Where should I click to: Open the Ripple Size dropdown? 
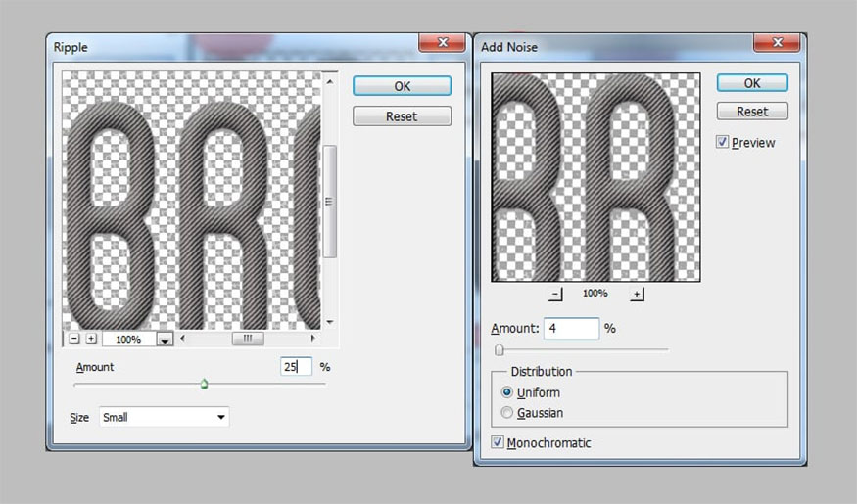point(165,417)
